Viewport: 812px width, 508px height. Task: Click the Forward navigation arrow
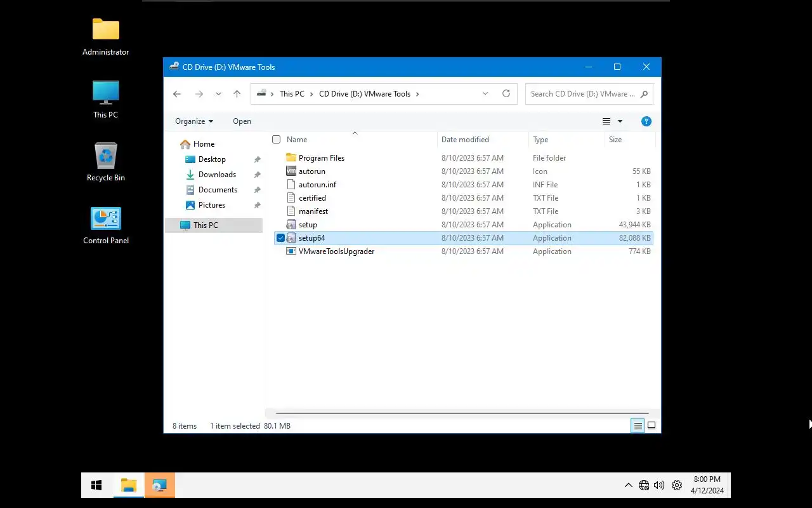click(199, 94)
